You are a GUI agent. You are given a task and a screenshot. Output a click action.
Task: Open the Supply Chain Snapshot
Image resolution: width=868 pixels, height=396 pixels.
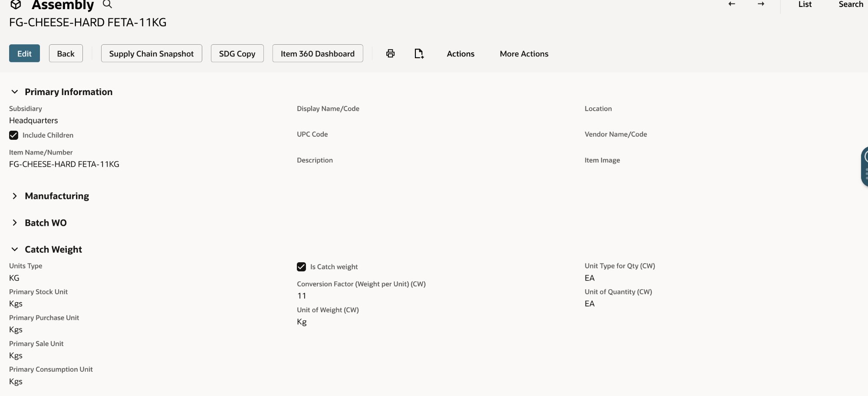tap(151, 53)
